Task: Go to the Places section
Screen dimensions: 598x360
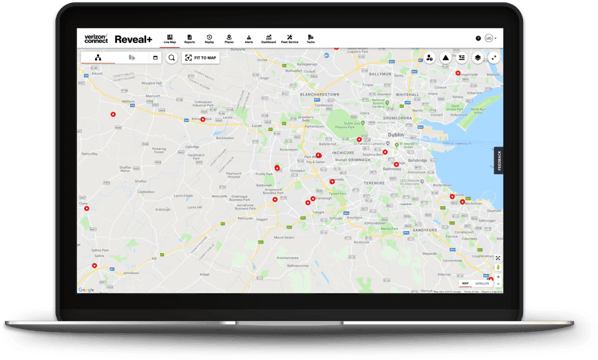Action: coord(229,39)
